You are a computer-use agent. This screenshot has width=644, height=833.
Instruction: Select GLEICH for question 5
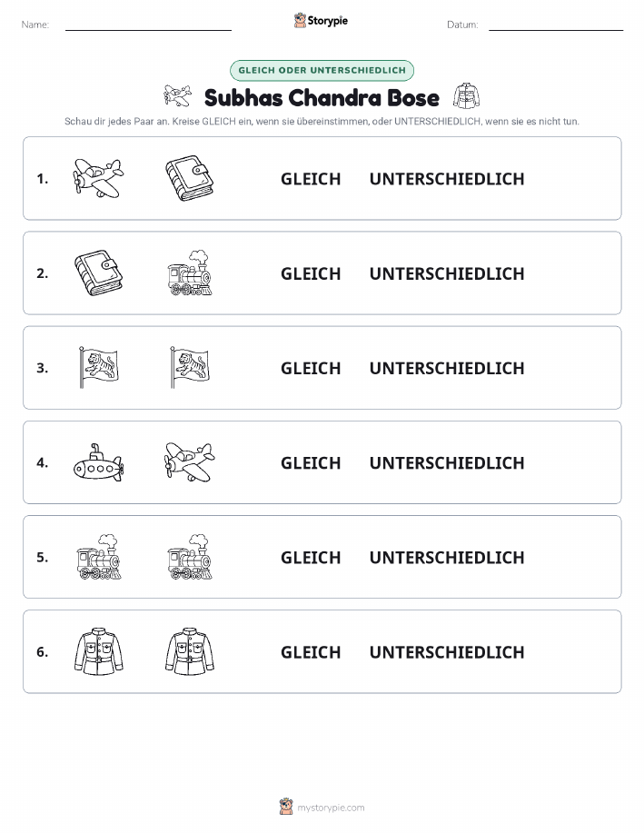[311, 557]
